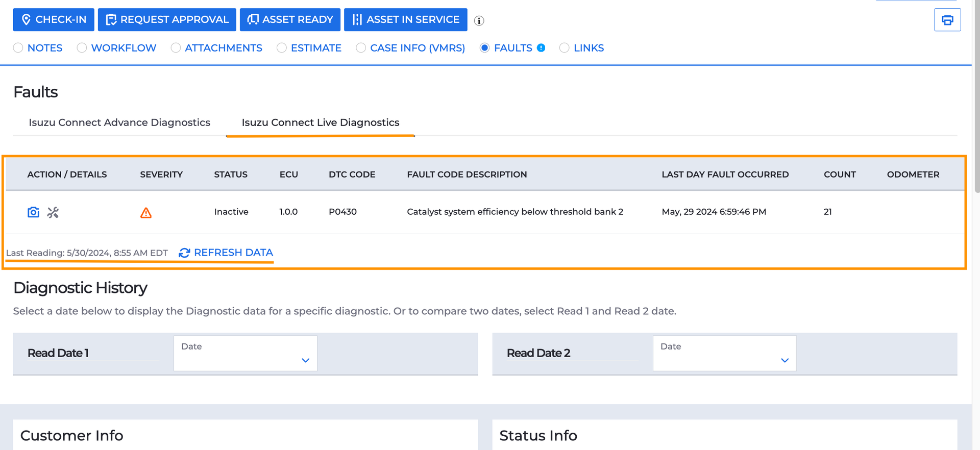Click the Count column header
Viewport: 980px width, 450px height.
(x=840, y=174)
